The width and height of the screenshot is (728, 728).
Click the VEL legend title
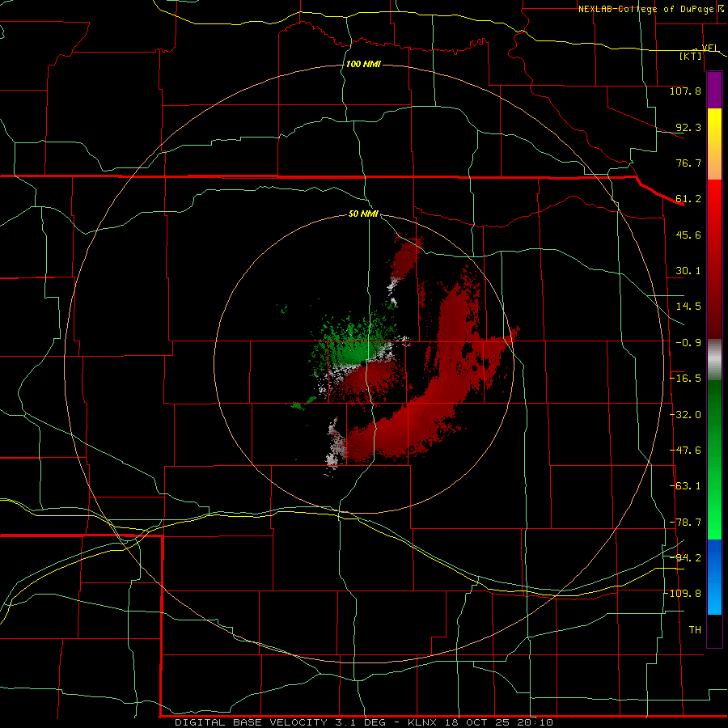[x=710, y=48]
